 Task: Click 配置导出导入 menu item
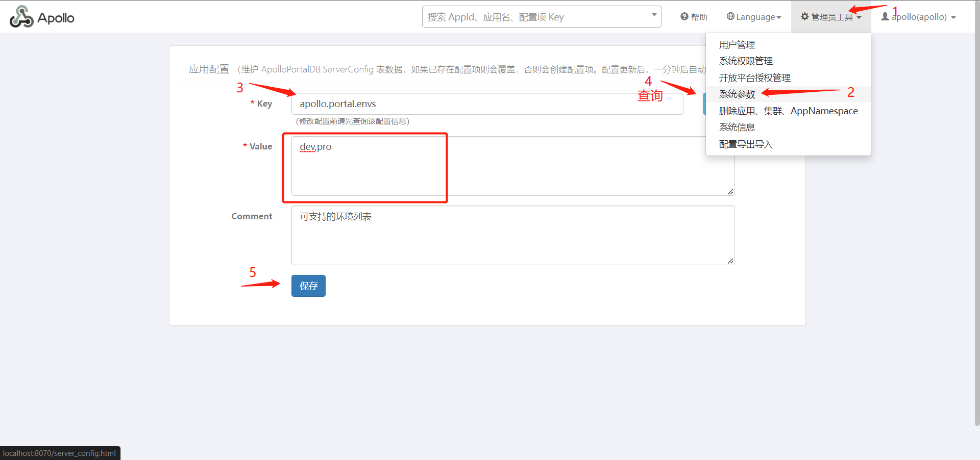point(746,144)
